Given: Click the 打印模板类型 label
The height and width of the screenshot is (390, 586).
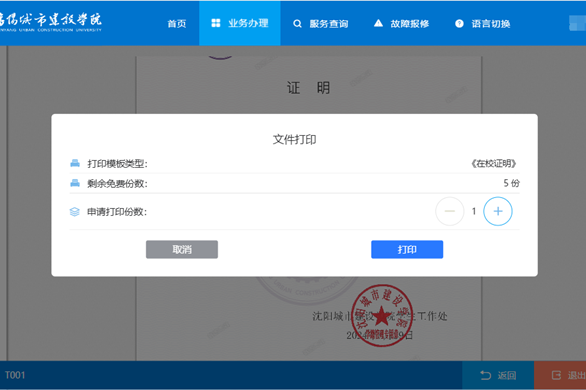Looking at the screenshot, I should (117, 164).
